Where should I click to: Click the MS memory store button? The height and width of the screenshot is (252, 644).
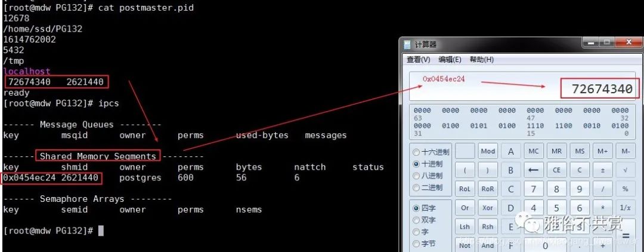pyautogui.click(x=580, y=151)
